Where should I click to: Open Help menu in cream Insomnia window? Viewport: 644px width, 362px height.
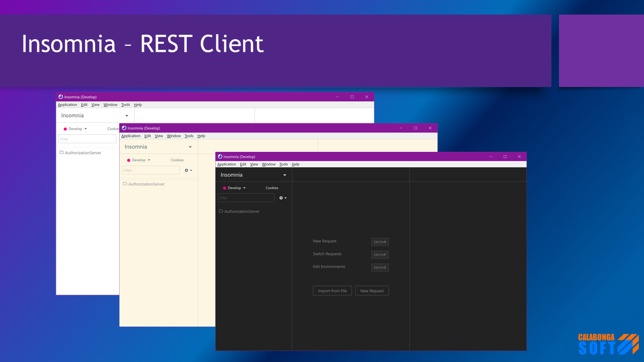[x=201, y=136]
